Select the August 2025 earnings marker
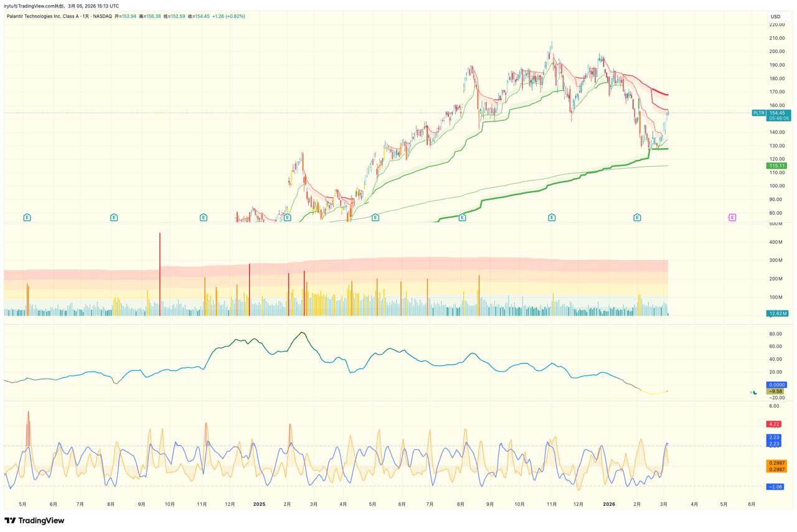Viewport: 797px width, 532px height. click(462, 217)
